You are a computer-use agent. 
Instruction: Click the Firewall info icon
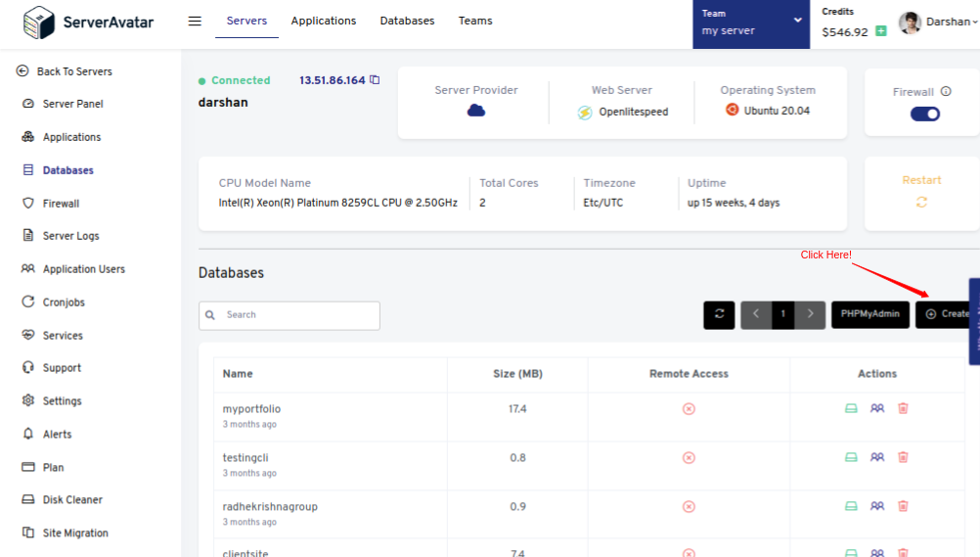[x=946, y=91]
